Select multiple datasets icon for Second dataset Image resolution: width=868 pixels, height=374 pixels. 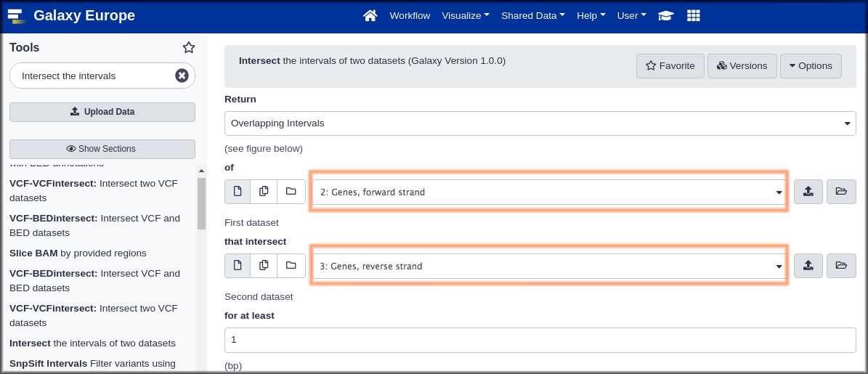point(264,266)
